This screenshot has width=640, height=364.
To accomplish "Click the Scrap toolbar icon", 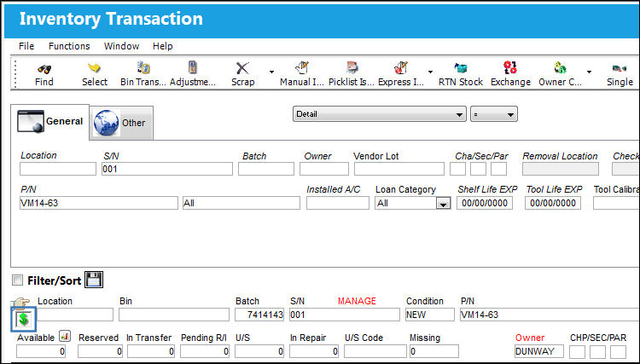I will click(x=242, y=68).
